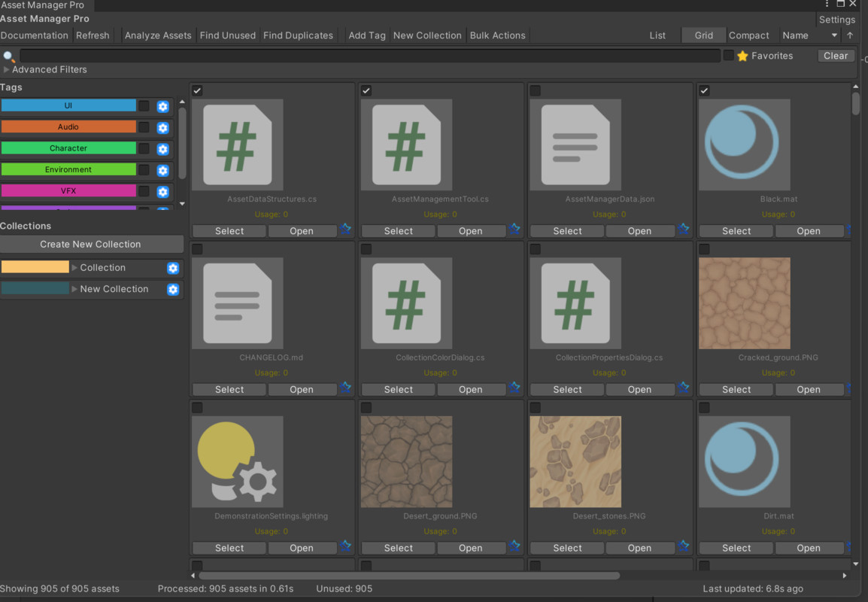The height and width of the screenshot is (602, 868).
Task: Click the gear icon beside the Audio tag
Action: 163,127
